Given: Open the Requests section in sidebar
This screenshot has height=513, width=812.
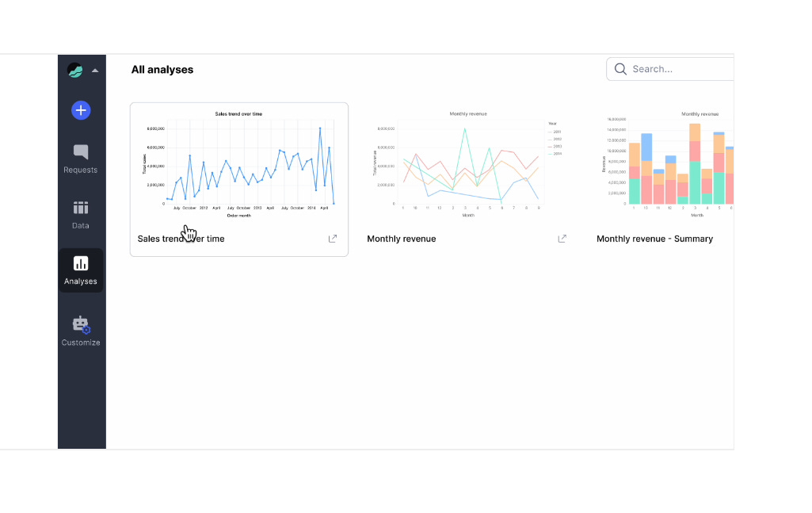Looking at the screenshot, I should click(80, 159).
